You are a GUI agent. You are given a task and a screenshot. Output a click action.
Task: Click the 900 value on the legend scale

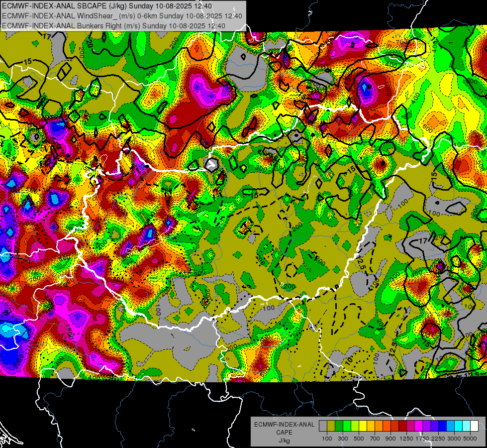[x=390, y=439]
